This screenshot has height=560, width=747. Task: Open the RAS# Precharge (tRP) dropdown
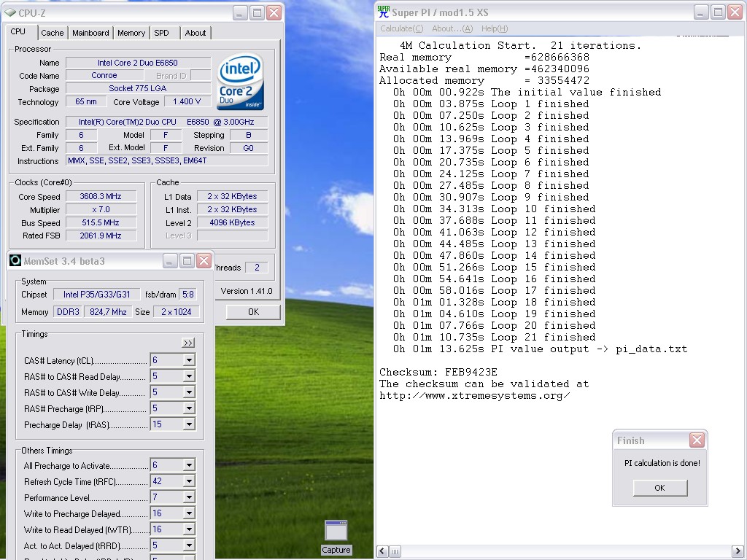coord(189,408)
